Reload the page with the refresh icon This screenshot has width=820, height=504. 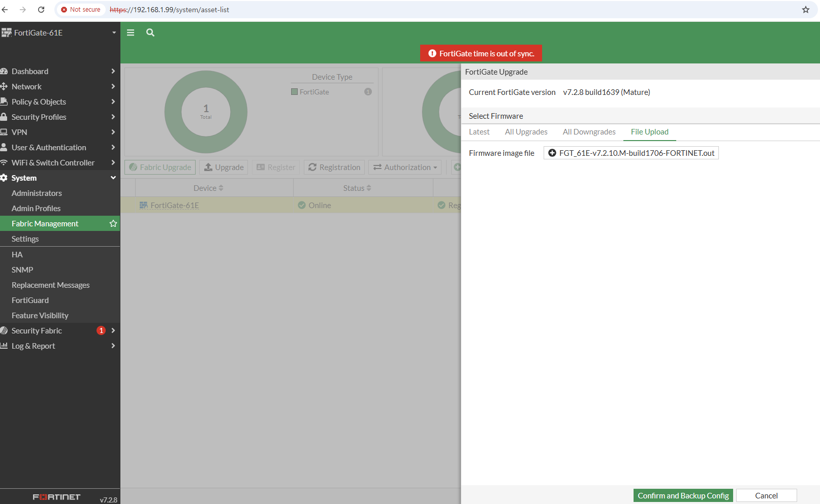(x=41, y=10)
